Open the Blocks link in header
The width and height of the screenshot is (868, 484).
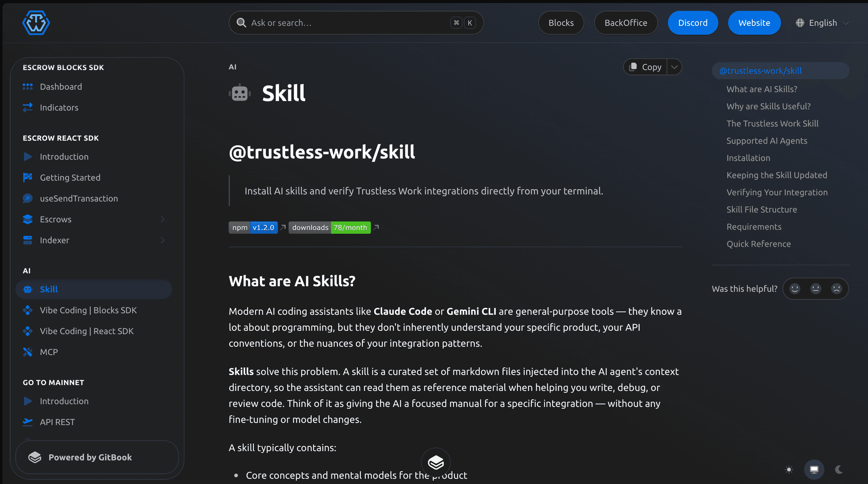click(561, 23)
